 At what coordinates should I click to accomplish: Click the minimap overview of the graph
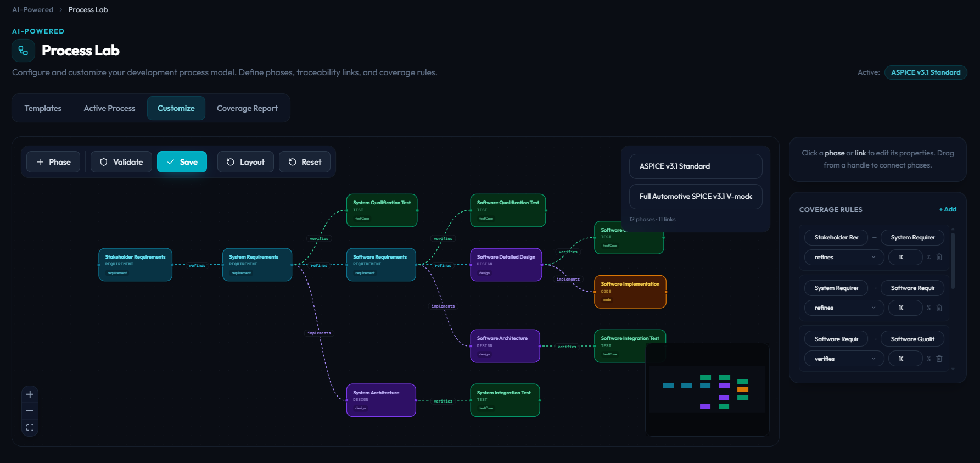pos(707,389)
